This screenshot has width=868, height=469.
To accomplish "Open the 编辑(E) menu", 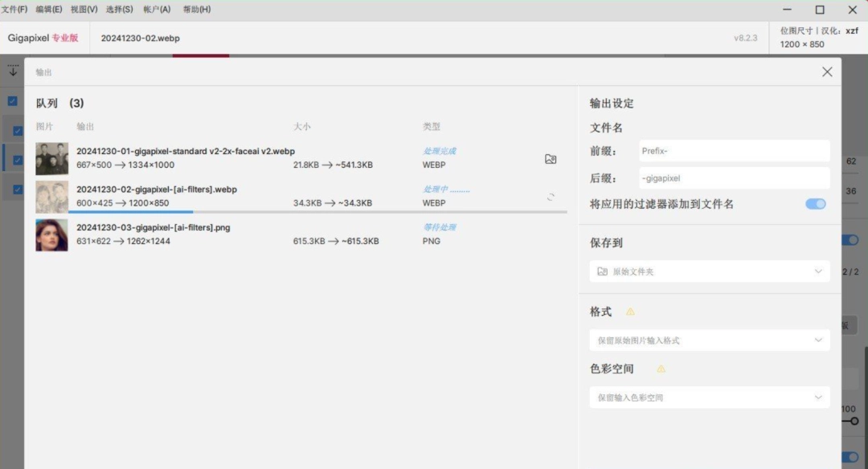I will pos(49,10).
